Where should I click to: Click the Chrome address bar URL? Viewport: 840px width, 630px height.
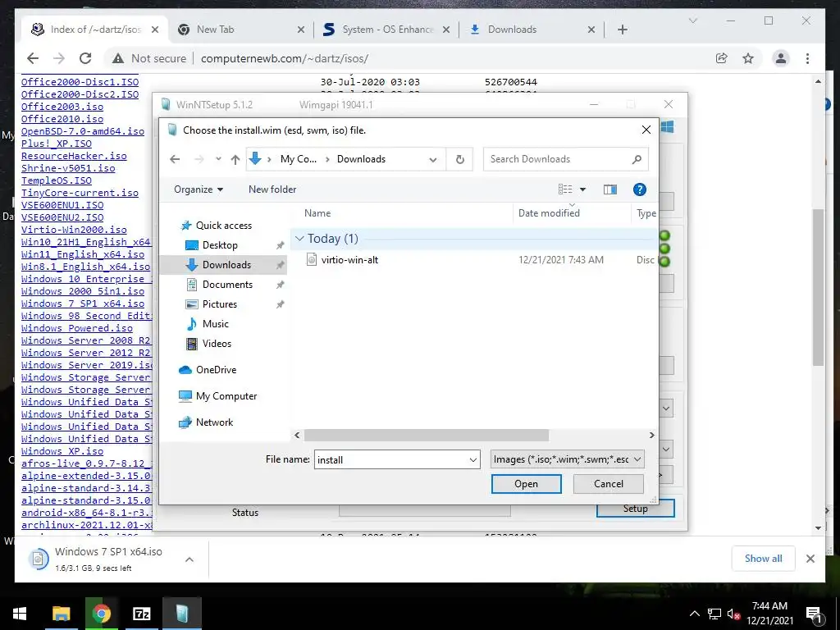pyautogui.click(x=285, y=58)
